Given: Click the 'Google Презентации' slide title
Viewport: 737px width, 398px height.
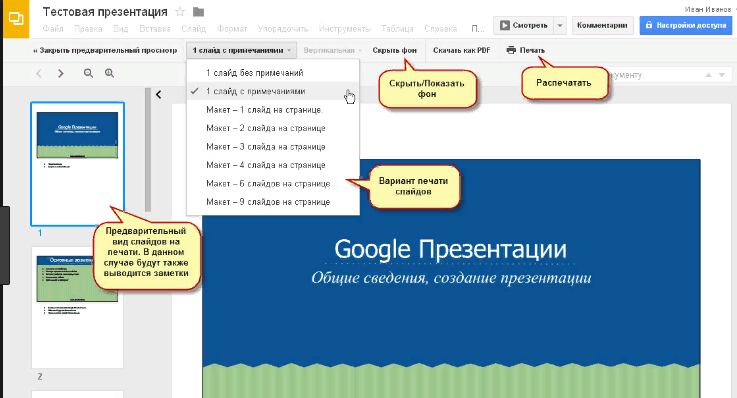Looking at the screenshot, I should [450, 249].
